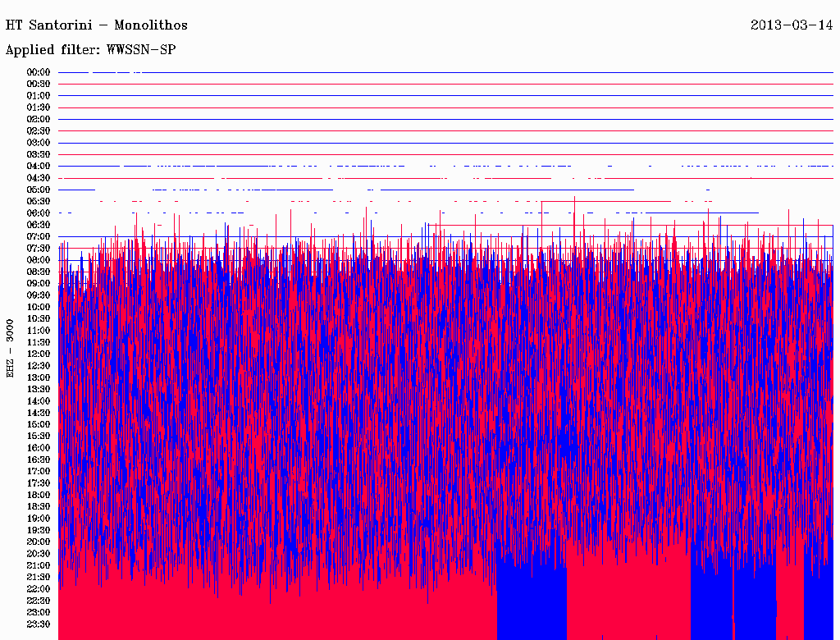Click the Applied filter WWSSN-SP text
Screen dimensions: 840x640
pos(90,50)
